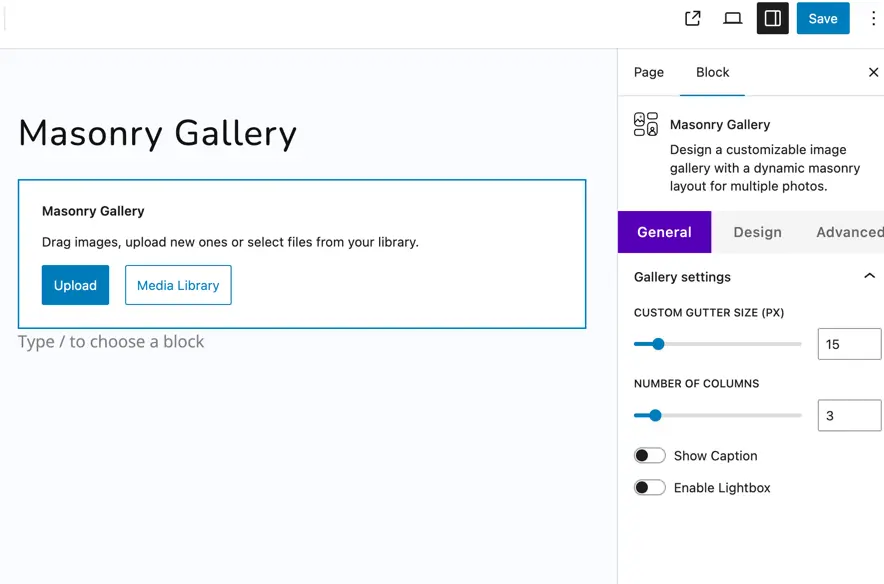Click the blue Upload button
Viewport: 884px width, 584px height.
75,285
